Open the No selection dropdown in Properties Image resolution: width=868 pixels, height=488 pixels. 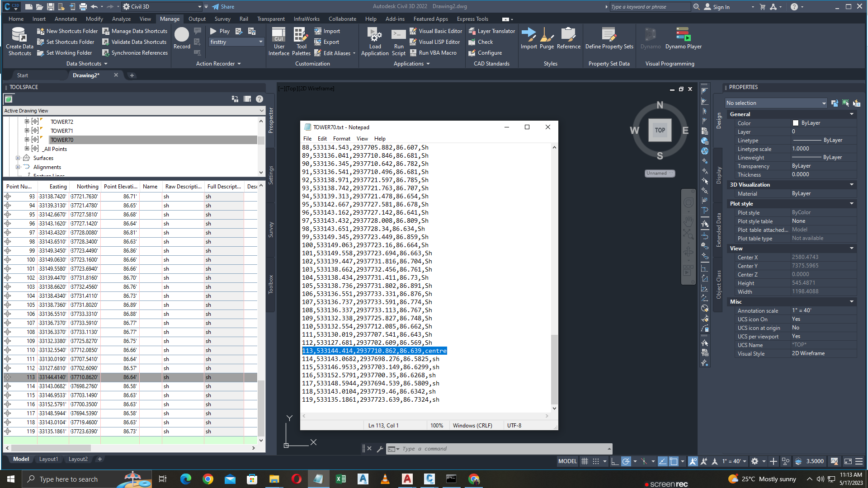[x=775, y=103]
